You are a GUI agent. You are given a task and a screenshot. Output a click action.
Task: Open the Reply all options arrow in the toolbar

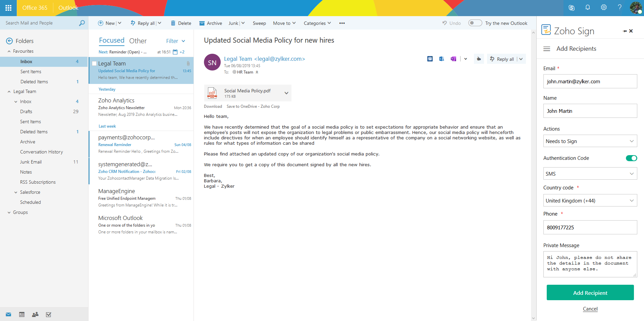[x=160, y=23]
